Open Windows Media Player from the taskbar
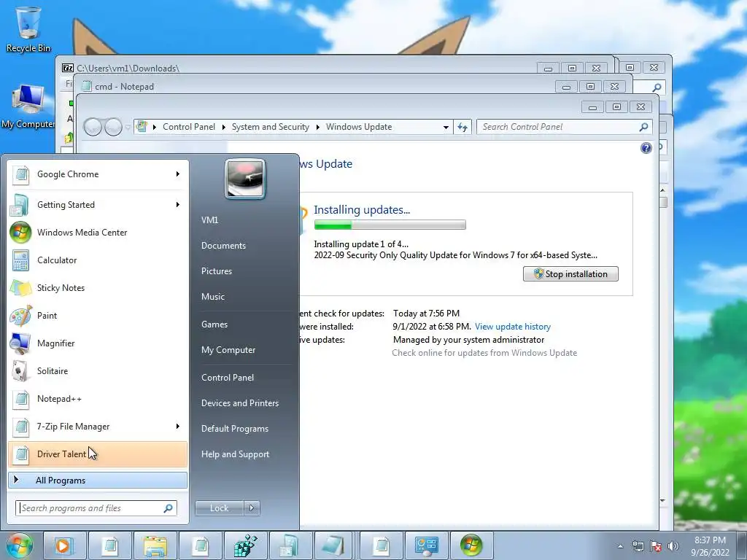Image resolution: width=747 pixels, height=560 pixels. click(64, 545)
